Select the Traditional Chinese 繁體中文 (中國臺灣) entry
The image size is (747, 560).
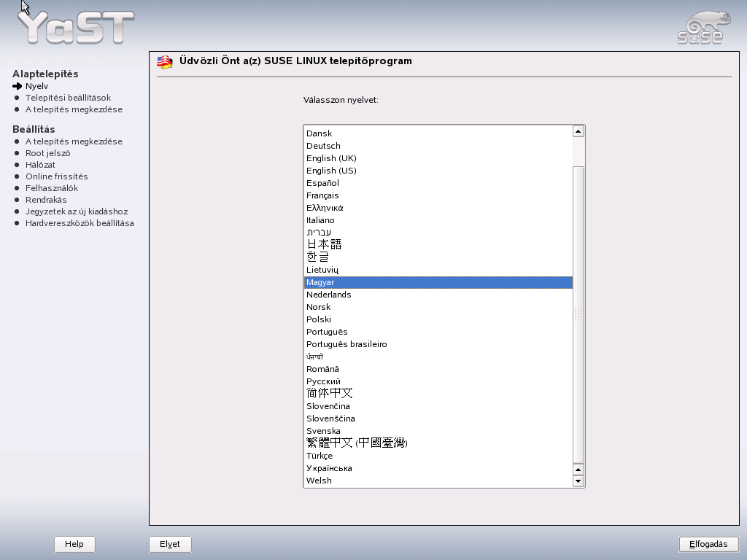click(438, 443)
